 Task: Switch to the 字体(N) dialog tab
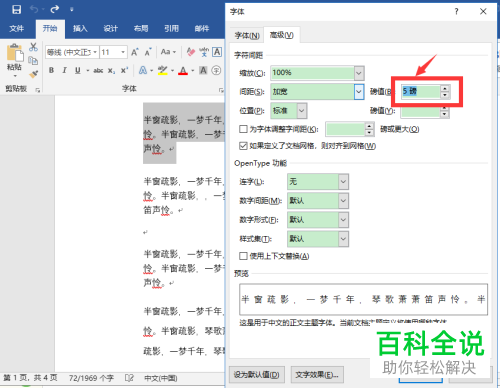(247, 35)
